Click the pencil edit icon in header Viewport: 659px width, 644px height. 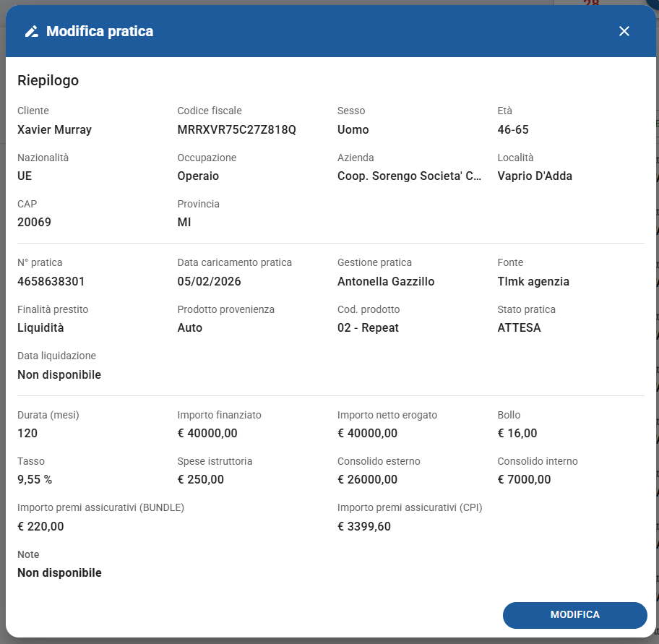[x=31, y=31]
